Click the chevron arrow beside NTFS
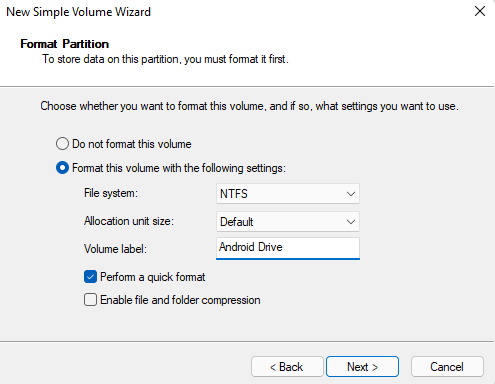Viewport: 495px width, 384px height. (350, 194)
